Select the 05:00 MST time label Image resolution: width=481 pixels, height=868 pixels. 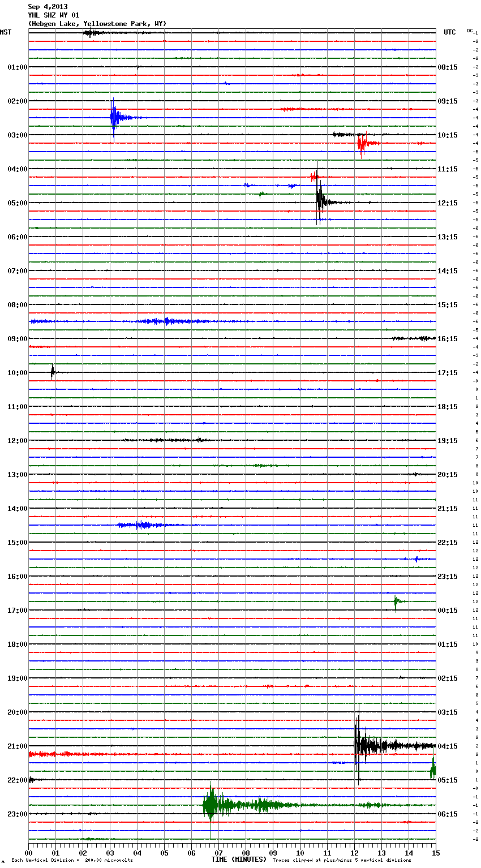[18, 203]
